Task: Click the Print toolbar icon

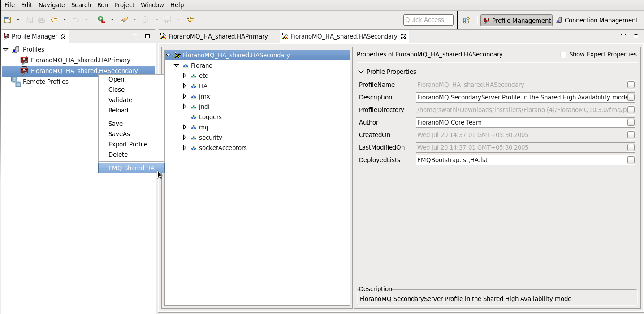Action: 41,20
